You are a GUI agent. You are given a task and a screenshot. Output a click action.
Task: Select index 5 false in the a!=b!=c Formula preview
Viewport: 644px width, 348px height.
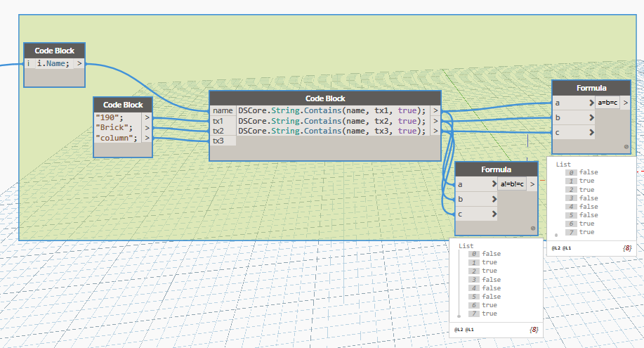(x=485, y=297)
